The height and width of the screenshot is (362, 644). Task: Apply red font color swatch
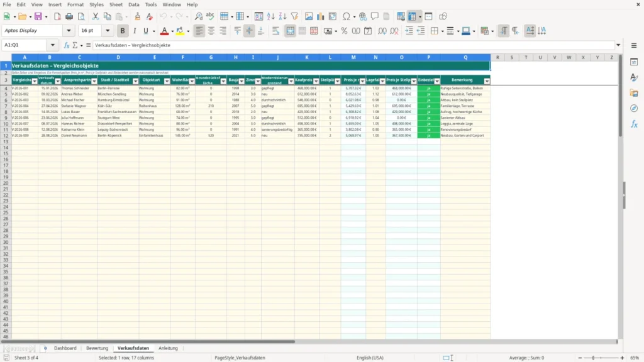coord(164,31)
